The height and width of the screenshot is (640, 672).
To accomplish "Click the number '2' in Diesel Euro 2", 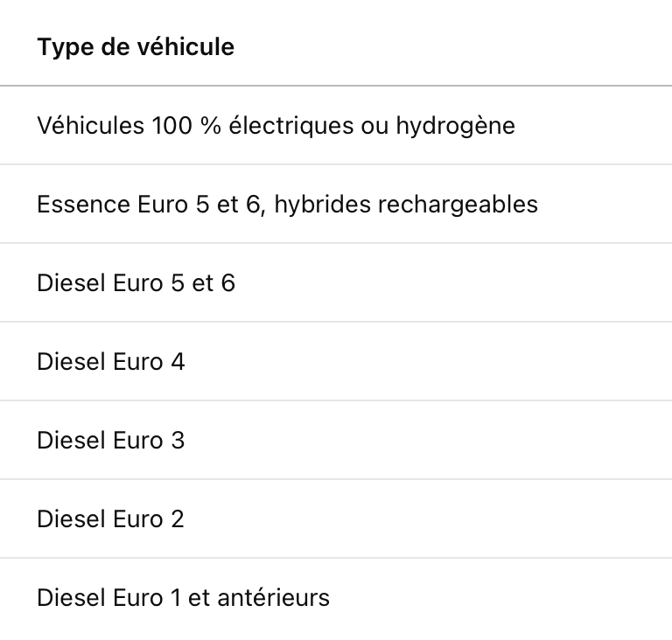I will click(x=178, y=519).
